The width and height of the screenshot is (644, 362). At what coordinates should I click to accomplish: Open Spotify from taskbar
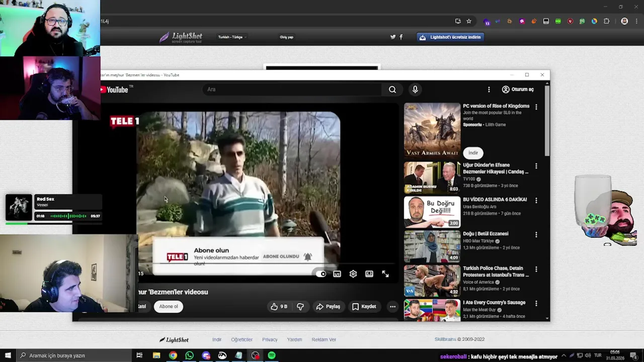click(x=272, y=355)
